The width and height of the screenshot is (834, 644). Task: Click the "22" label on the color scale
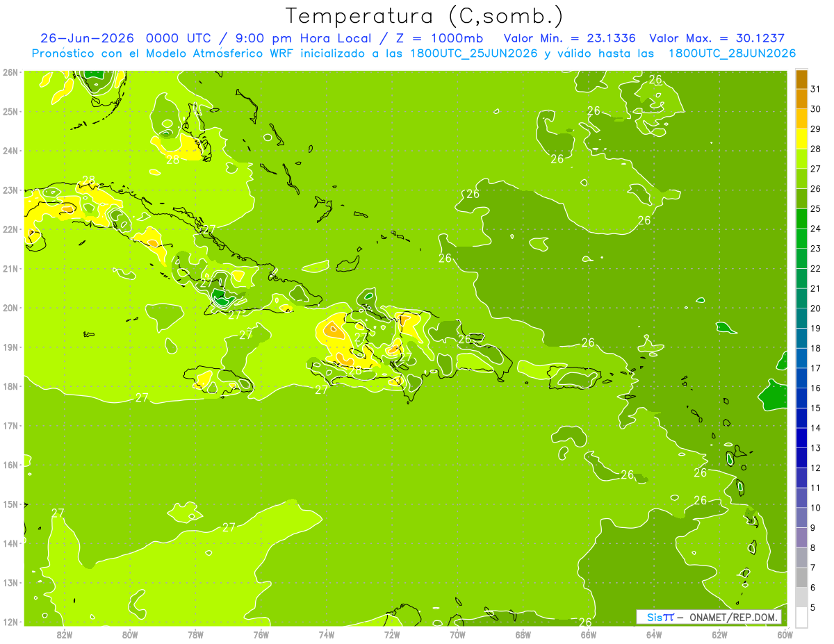(815, 269)
